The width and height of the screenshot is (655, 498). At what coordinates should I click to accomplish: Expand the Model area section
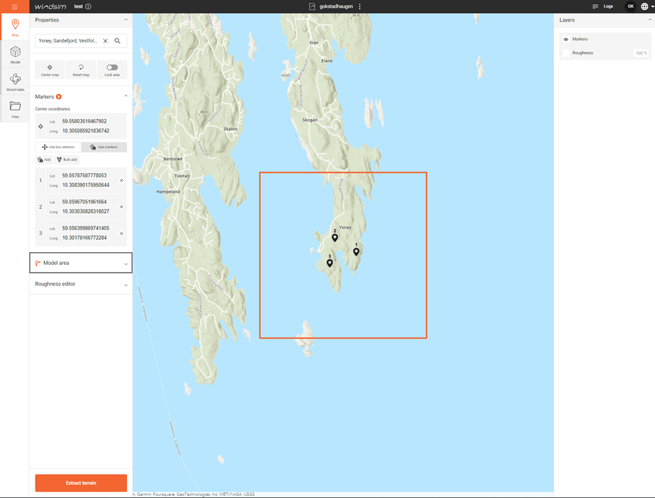[x=81, y=263]
